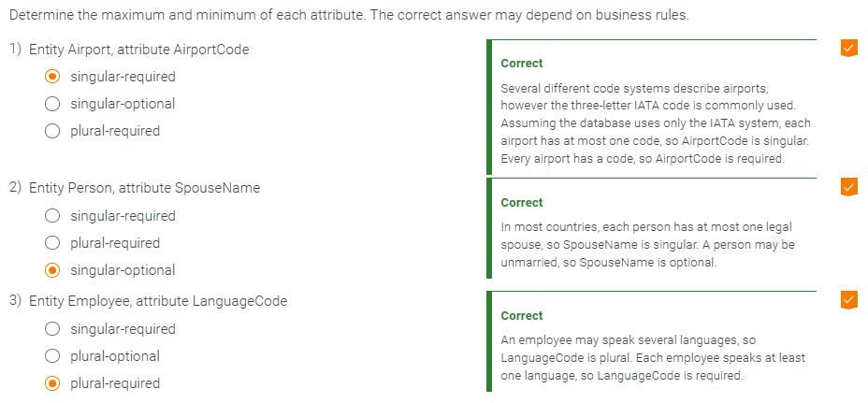
Task: Pick plural-required for the LanguageCode attribute
Action: click(53, 383)
